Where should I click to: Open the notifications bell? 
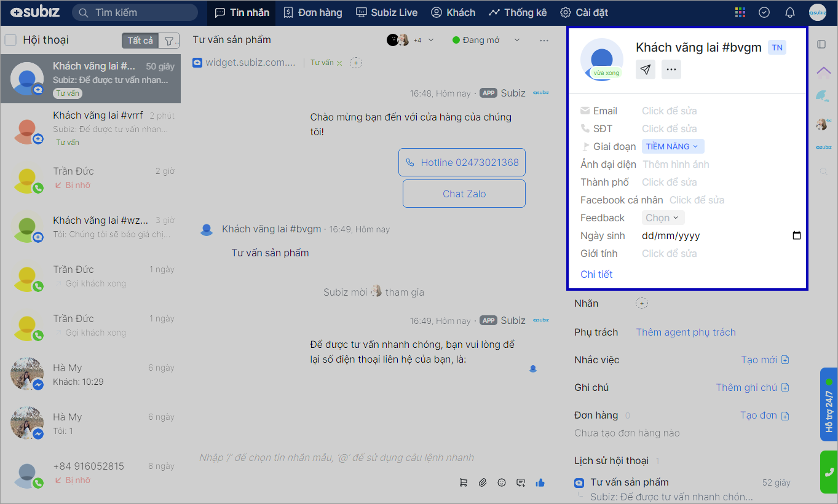[x=790, y=12]
